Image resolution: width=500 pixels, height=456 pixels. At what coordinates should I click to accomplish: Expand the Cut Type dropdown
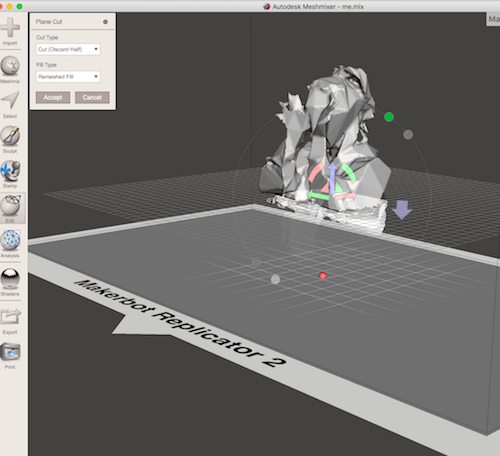[x=68, y=49]
